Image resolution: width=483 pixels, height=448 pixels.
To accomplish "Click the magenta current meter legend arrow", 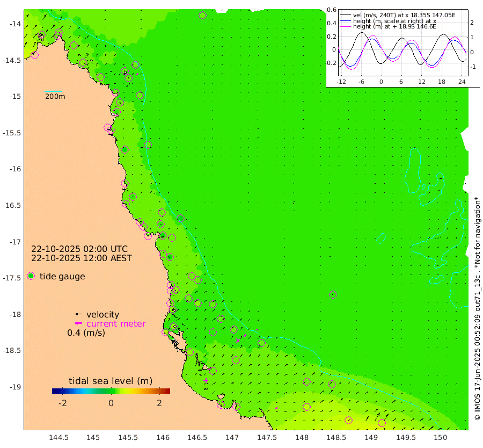I will [x=78, y=323].
